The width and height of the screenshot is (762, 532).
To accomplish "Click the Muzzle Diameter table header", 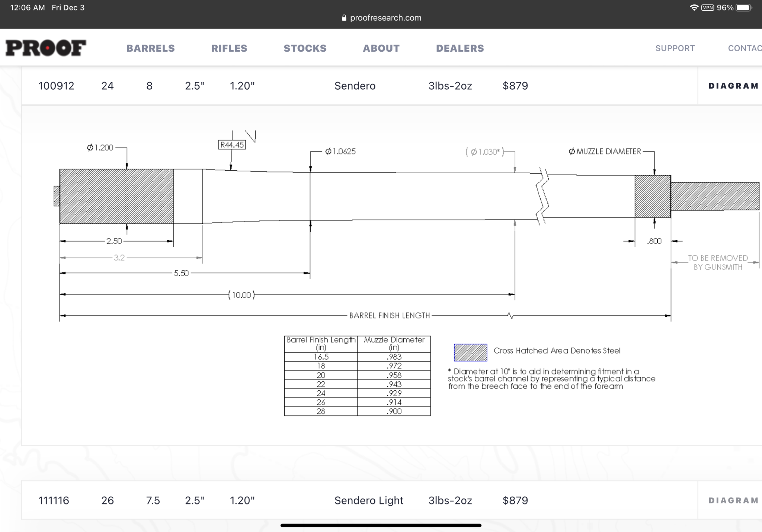I will point(394,344).
